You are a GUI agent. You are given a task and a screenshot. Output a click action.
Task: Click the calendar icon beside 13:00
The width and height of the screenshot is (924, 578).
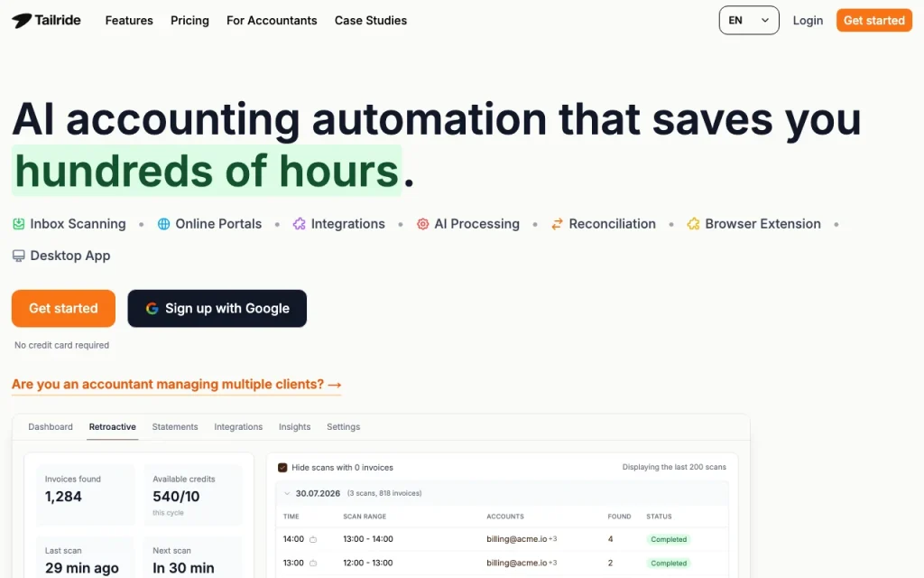click(x=313, y=564)
